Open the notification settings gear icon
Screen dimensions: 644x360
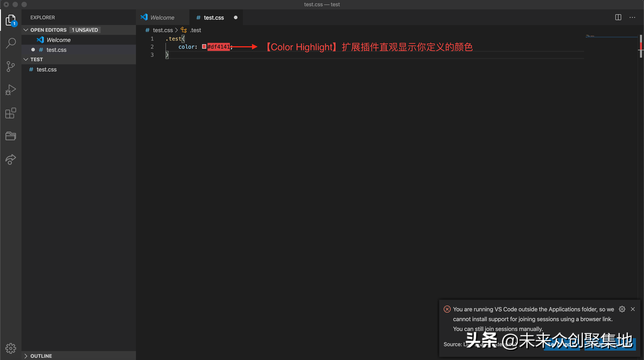click(x=622, y=309)
